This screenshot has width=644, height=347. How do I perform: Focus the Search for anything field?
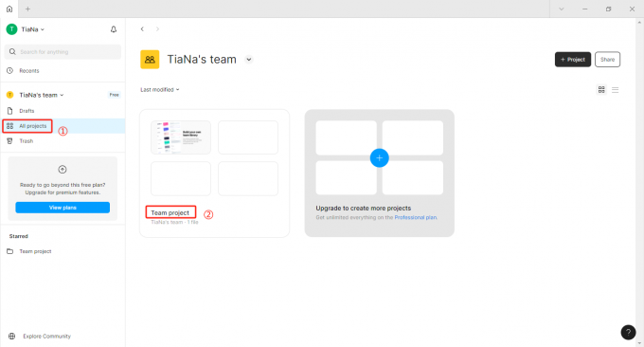pos(63,52)
